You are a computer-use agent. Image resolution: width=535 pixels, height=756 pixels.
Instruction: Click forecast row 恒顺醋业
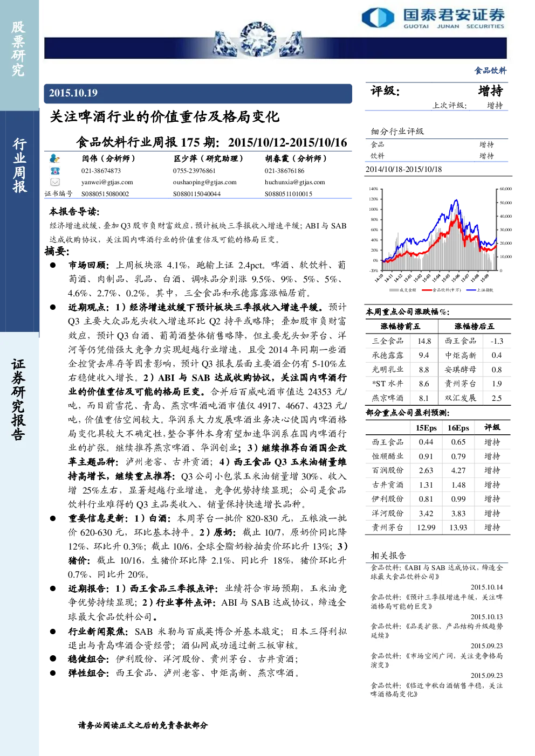(437, 456)
